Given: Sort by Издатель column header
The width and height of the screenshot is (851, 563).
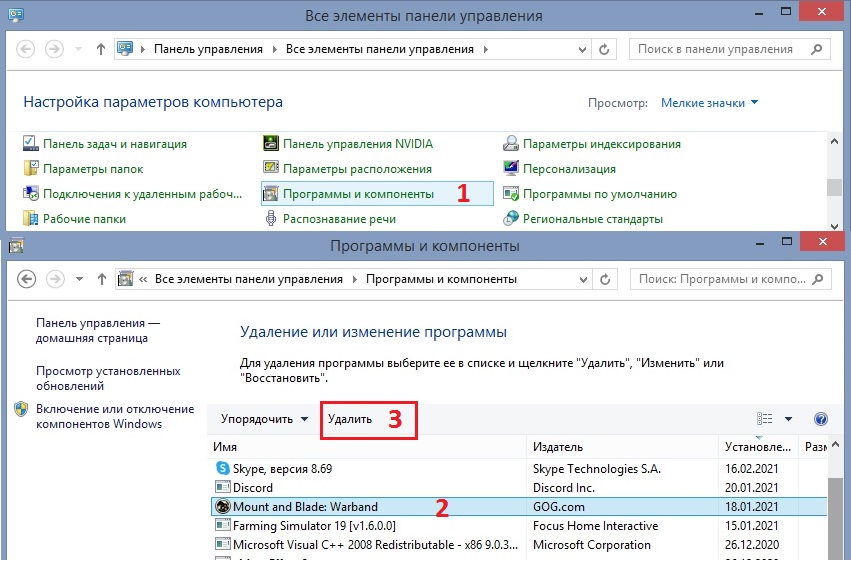Looking at the screenshot, I should 623,447.
